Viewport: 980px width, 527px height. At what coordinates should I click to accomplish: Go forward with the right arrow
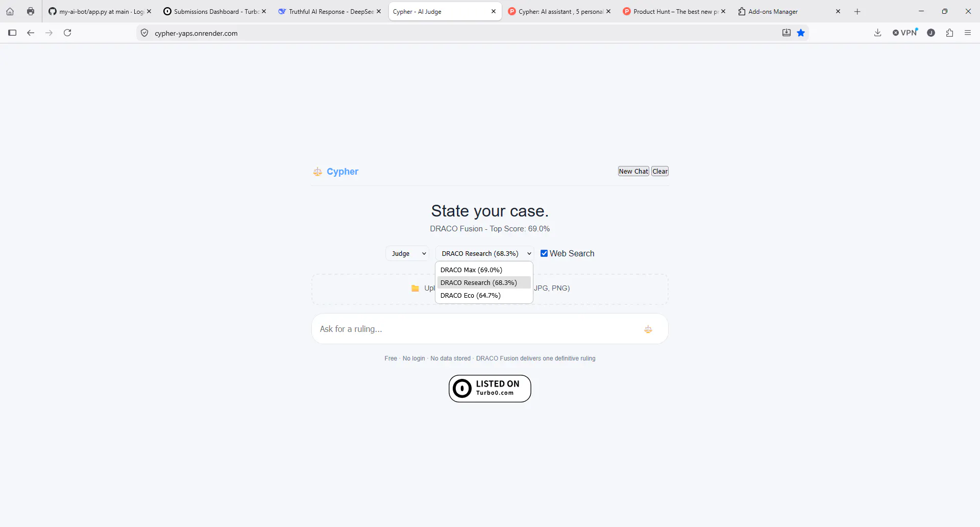tap(49, 33)
